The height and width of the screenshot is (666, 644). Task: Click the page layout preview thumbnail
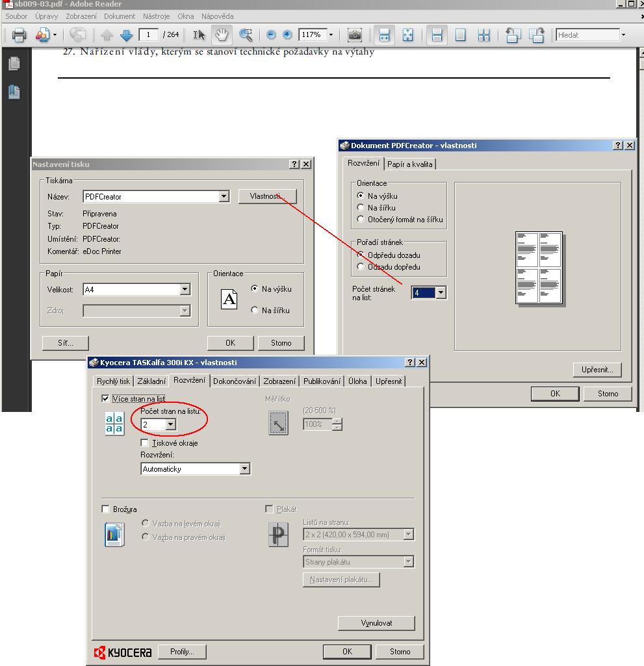[x=539, y=268]
